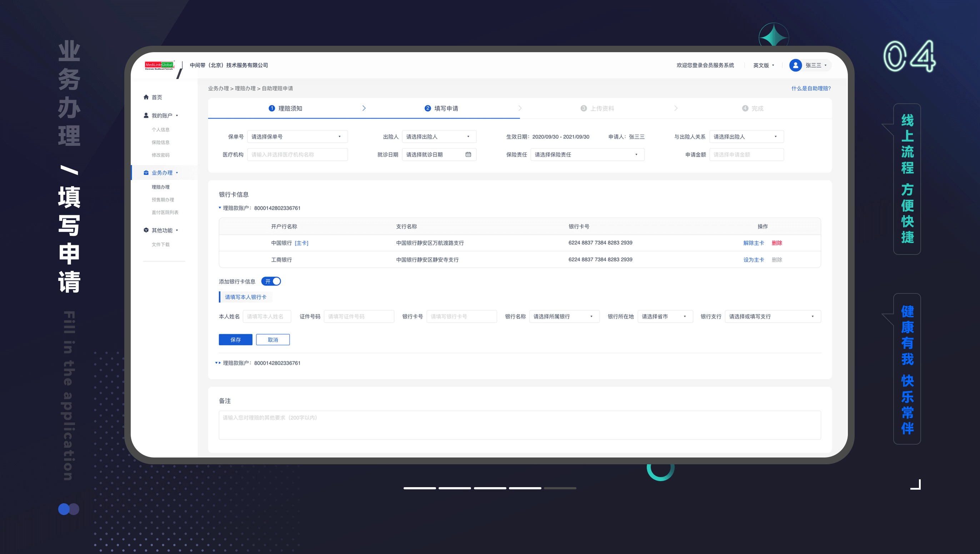Open the 保单号 dropdown

pos(297,137)
